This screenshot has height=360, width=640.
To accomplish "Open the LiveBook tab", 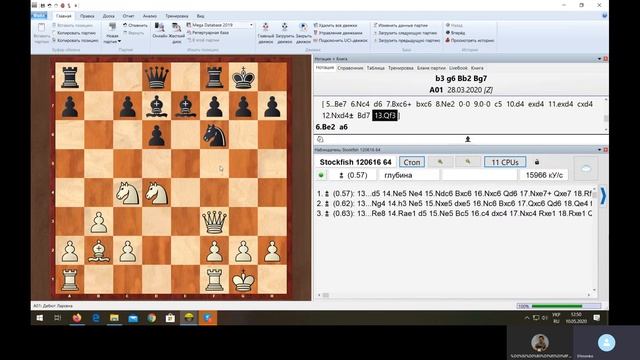I will tap(458, 68).
